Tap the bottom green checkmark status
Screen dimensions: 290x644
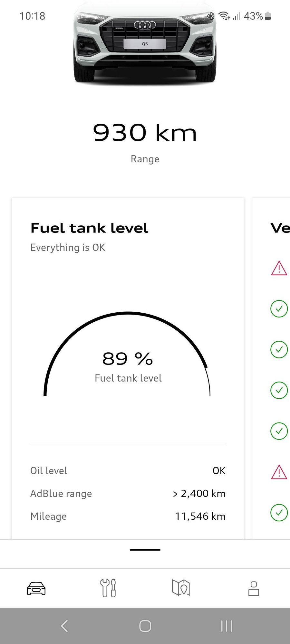point(279,512)
